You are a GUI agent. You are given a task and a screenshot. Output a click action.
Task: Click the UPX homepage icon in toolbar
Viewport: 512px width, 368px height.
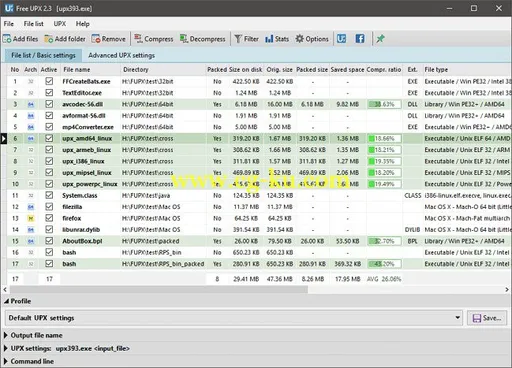pos(341,39)
